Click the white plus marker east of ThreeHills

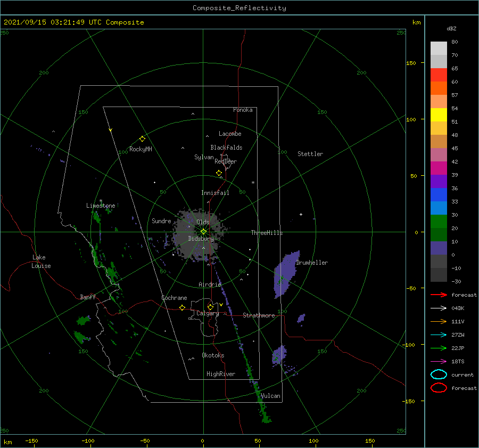(x=301, y=214)
